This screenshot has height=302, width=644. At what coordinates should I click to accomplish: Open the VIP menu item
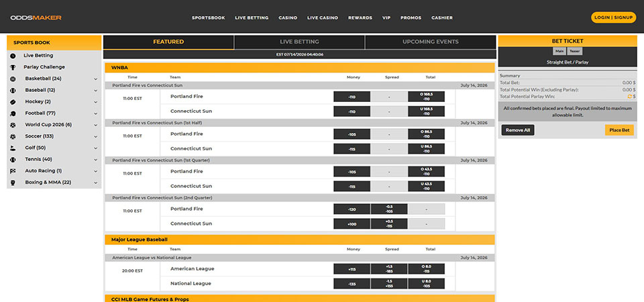point(386,17)
